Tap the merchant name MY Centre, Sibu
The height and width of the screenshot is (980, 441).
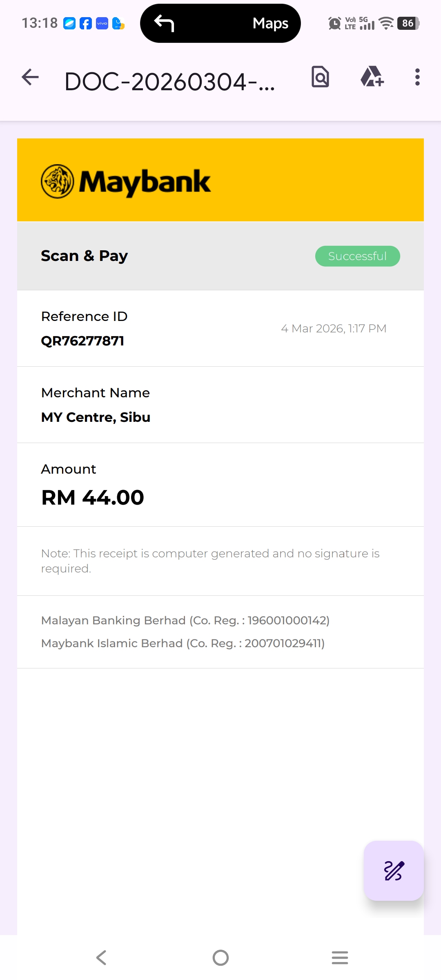click(x=96, y=417)
